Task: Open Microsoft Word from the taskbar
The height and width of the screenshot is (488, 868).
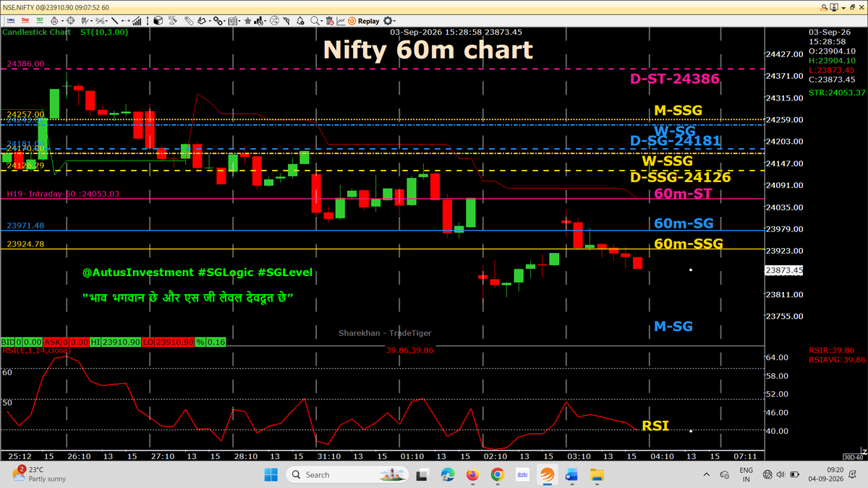Action: [572, 475]
